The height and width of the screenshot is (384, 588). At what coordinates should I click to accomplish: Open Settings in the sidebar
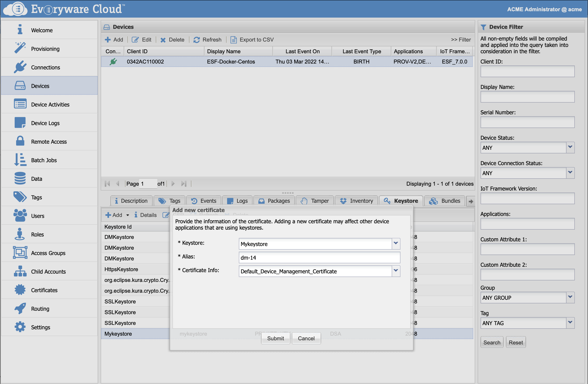tap(49, 327)
